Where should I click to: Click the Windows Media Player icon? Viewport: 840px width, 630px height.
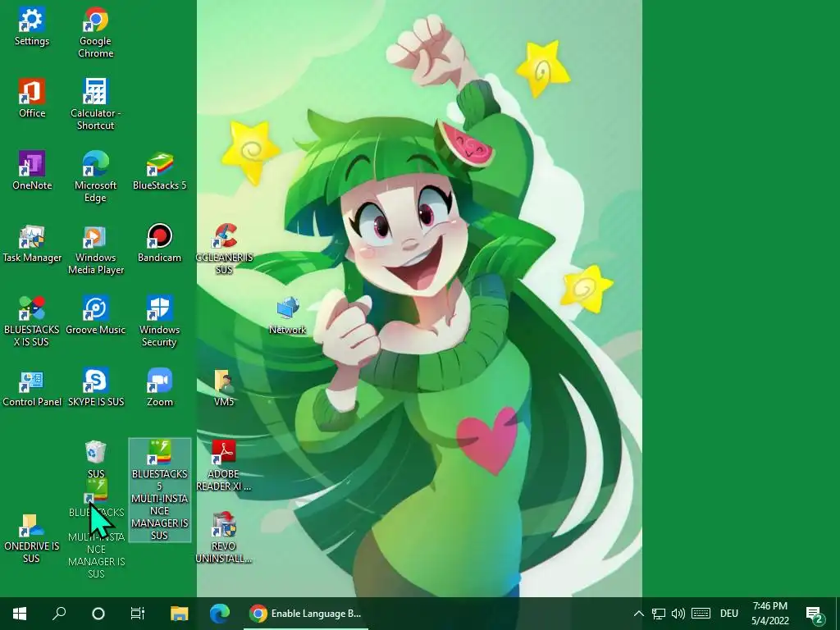point(95,249)
